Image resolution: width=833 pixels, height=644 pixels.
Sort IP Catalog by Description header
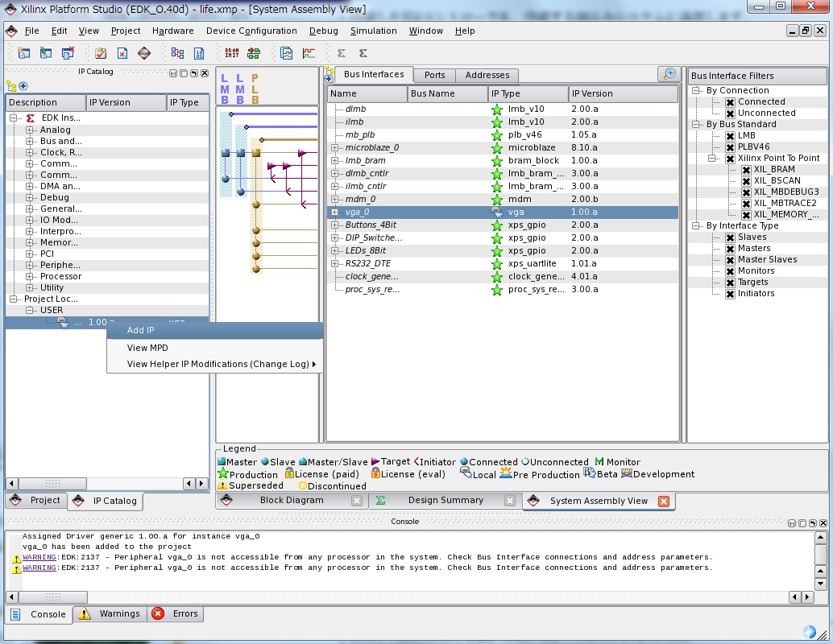click(46, 102)
